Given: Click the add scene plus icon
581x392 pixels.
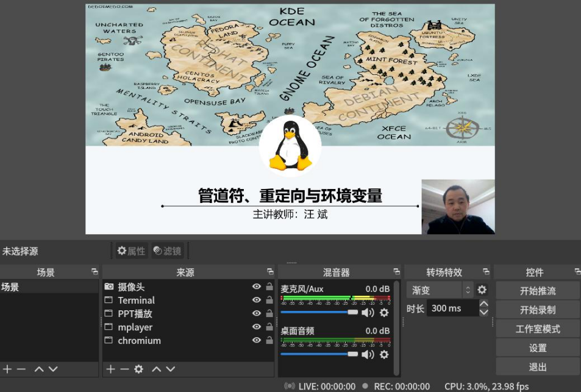Looking at the screenshot, I should 7,369.
